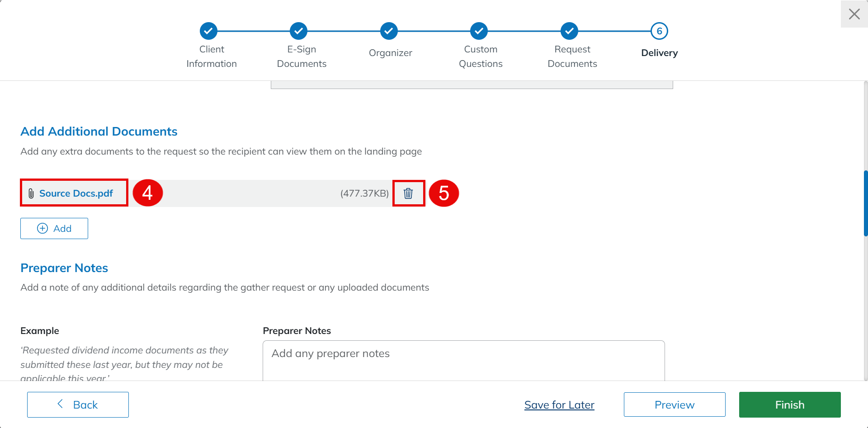868x428 pixels.
Task: Add another additional document
Action: pos(54,229)
